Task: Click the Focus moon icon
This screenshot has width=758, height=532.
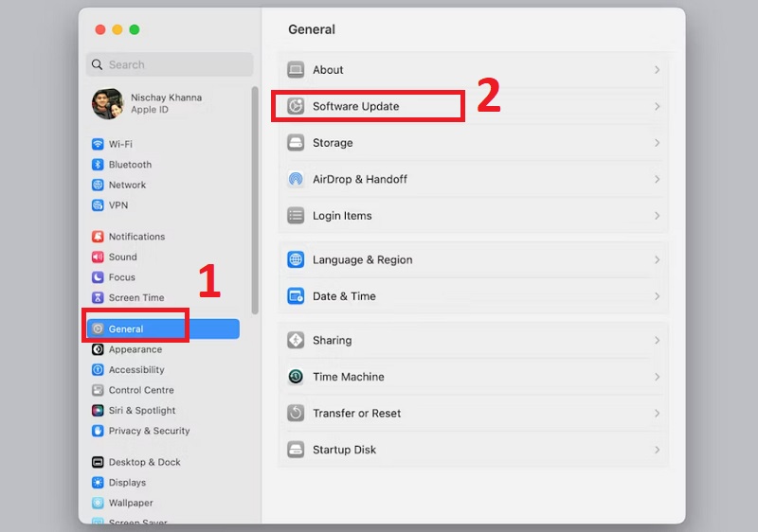Action: tap(98, 277)
